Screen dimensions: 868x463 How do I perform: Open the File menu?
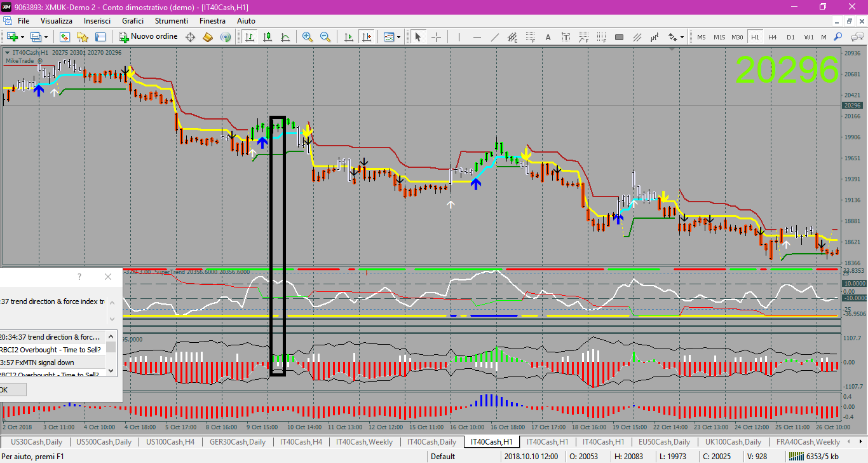pos(24,21)
